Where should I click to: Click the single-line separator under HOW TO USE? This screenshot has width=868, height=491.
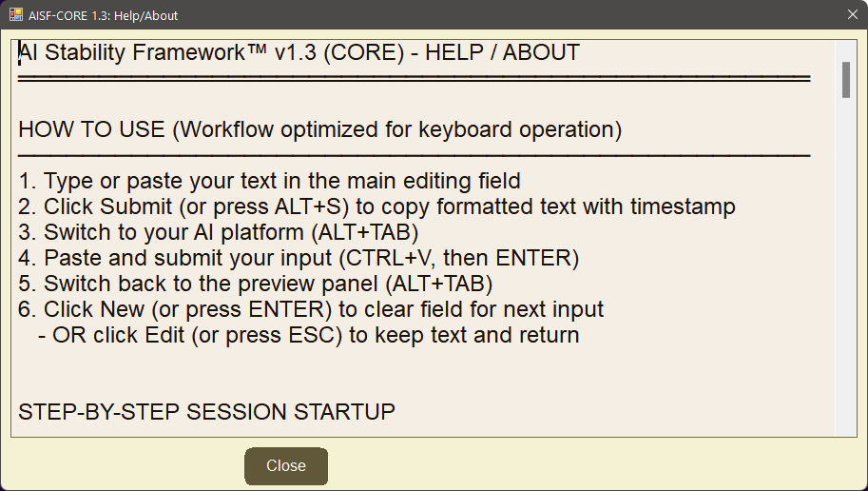coord(414,154)
